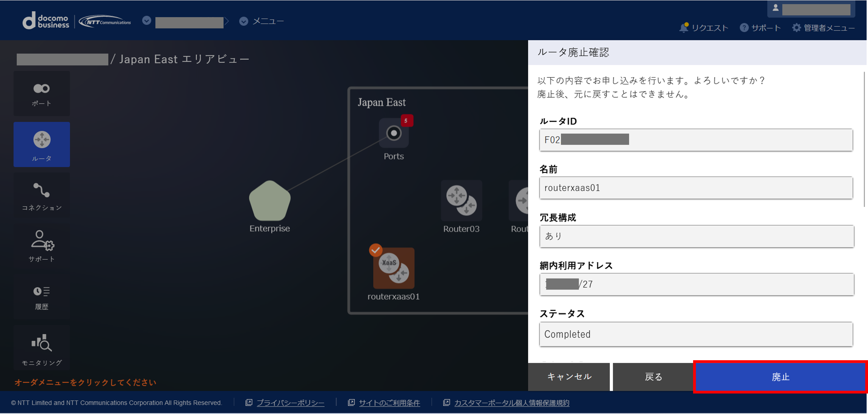Image resolution: width=868 pixels, height=414 pixels.
Task: Open the サポート sidebar item
Action: click(x=41, y=246)
